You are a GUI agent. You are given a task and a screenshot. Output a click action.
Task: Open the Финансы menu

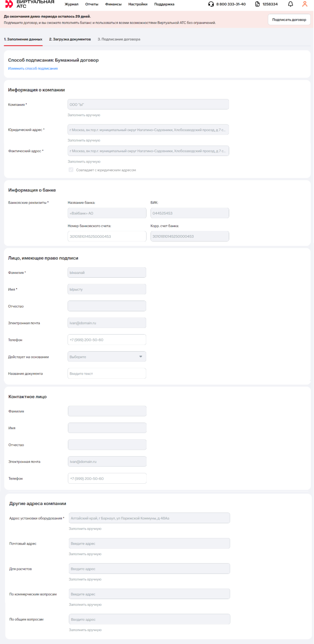click(x=113, y=4)
